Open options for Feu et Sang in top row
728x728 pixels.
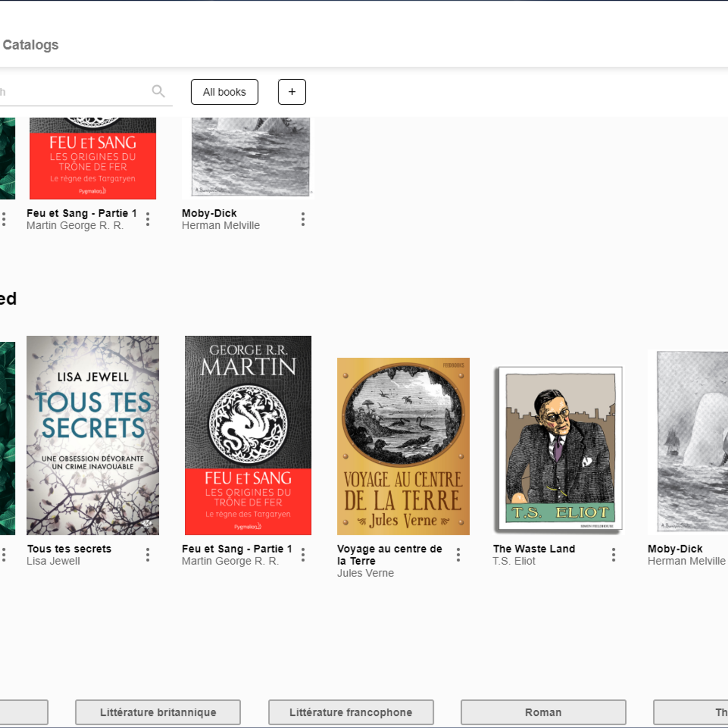coord(147,219)
